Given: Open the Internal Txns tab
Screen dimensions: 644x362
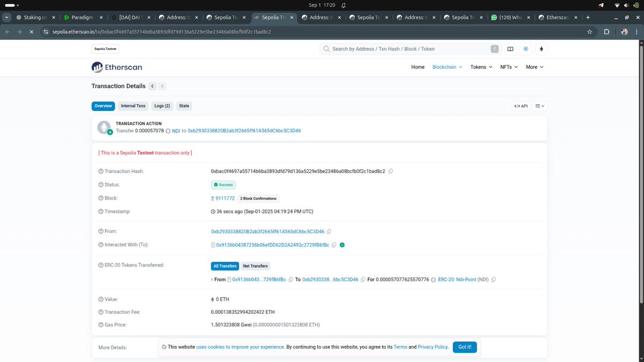Looking at the screenshot, I should pyautogui.click(x=133, y=106).
